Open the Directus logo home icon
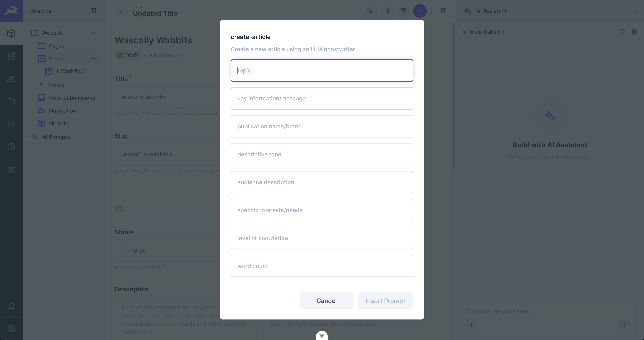 11,11
